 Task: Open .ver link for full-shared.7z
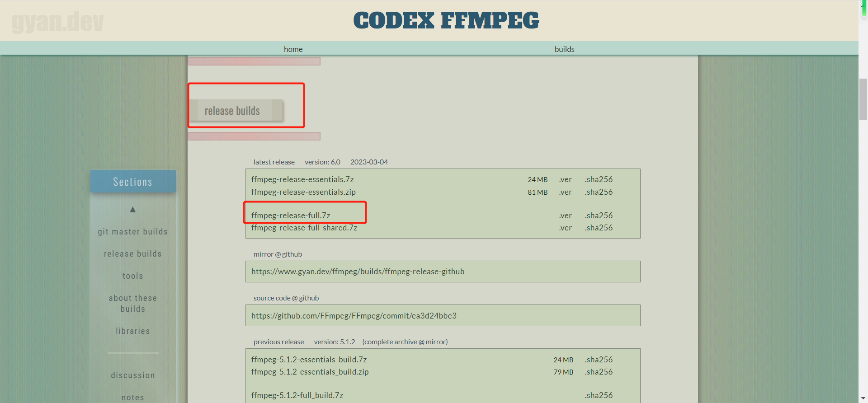click(x=566, y=228)
